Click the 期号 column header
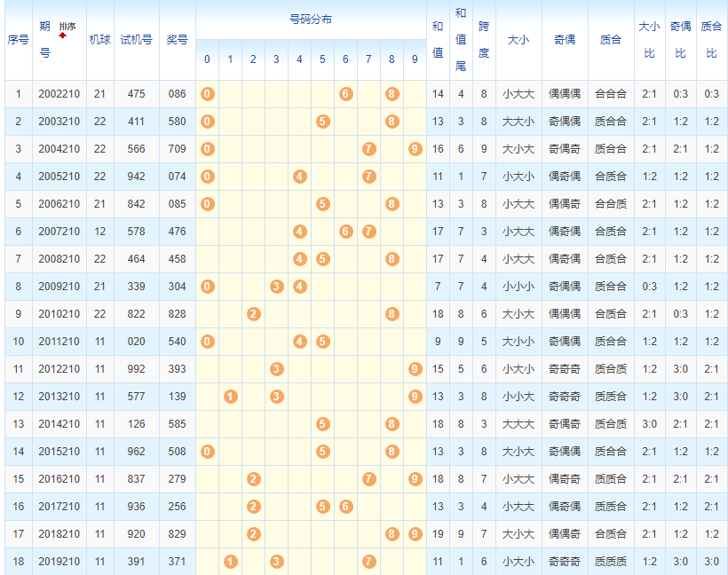Viewport: 728px width, 575px height. point(45,40)
